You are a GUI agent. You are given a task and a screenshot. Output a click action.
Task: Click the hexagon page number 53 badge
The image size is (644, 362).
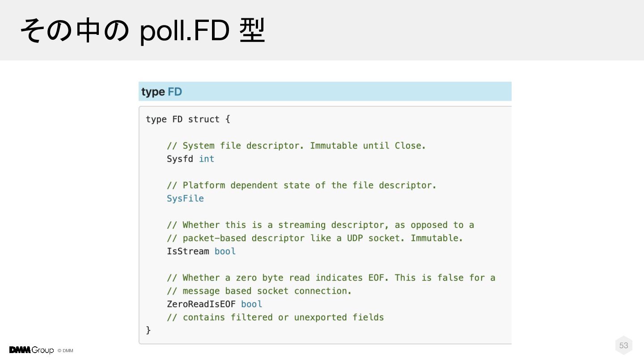click(623, 345)
